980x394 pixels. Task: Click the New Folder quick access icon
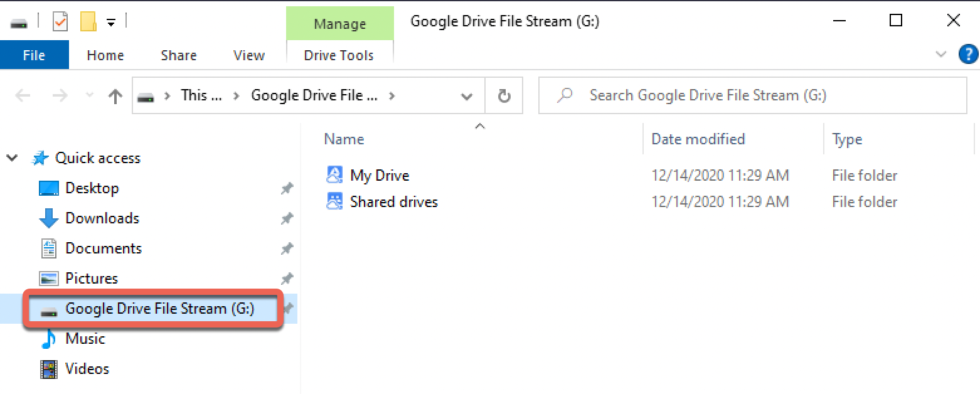pyautogui.click(x=88, y=22)
